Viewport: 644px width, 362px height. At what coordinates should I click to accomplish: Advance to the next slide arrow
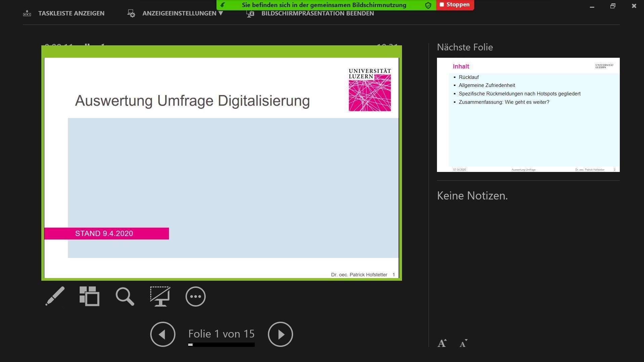[280, 334]
